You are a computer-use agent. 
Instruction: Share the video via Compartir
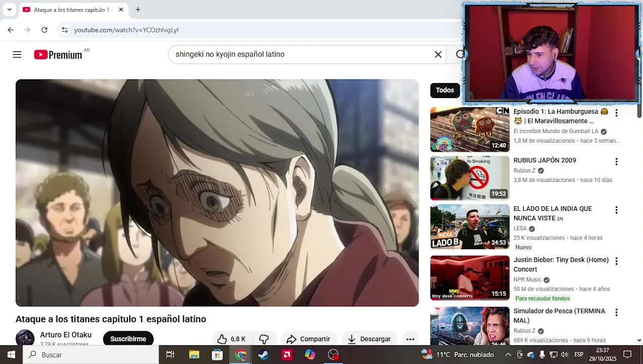click(x=308, y=339)
